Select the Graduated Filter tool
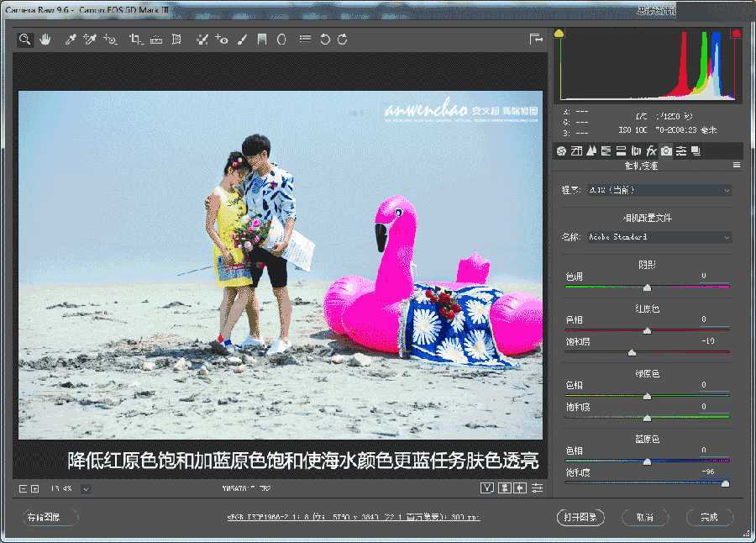Screen dimensions: 756x543 260,39
